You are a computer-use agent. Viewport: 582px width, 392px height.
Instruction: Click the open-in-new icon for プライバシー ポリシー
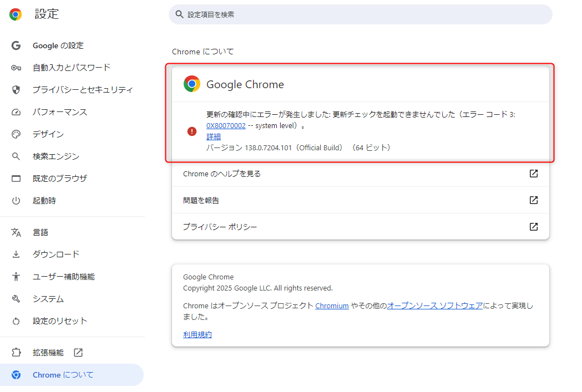533,227
